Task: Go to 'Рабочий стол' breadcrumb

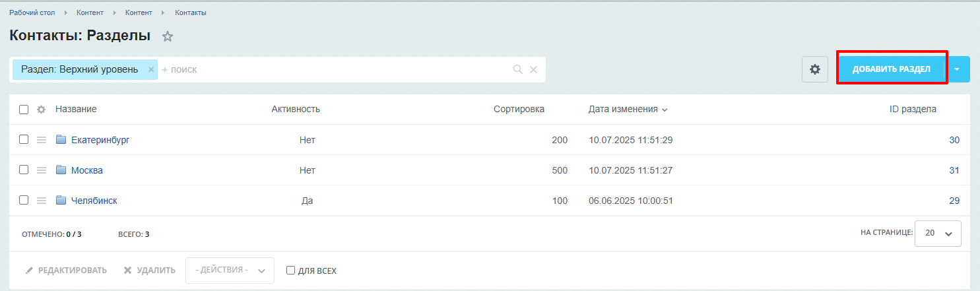Action: pos(32,13)
